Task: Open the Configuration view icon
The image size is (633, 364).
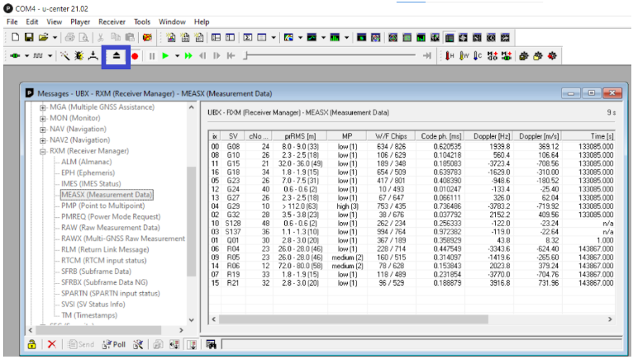Action: pos(230,37)
